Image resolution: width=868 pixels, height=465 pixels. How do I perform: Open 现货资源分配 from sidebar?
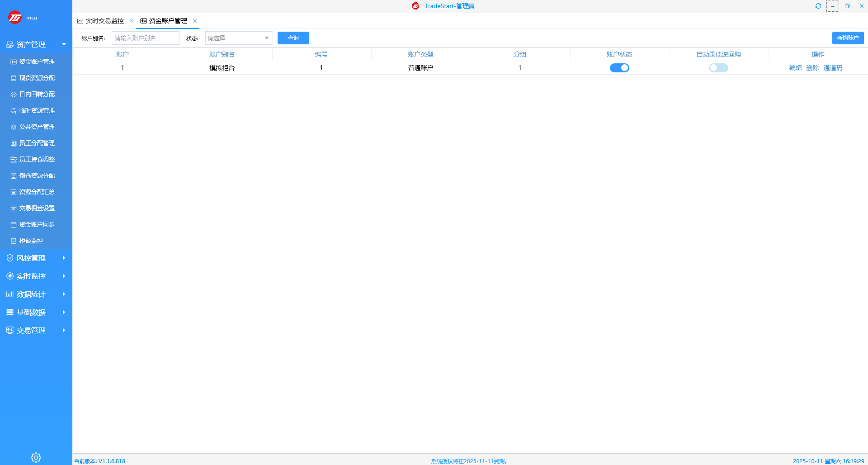point(36,78)
